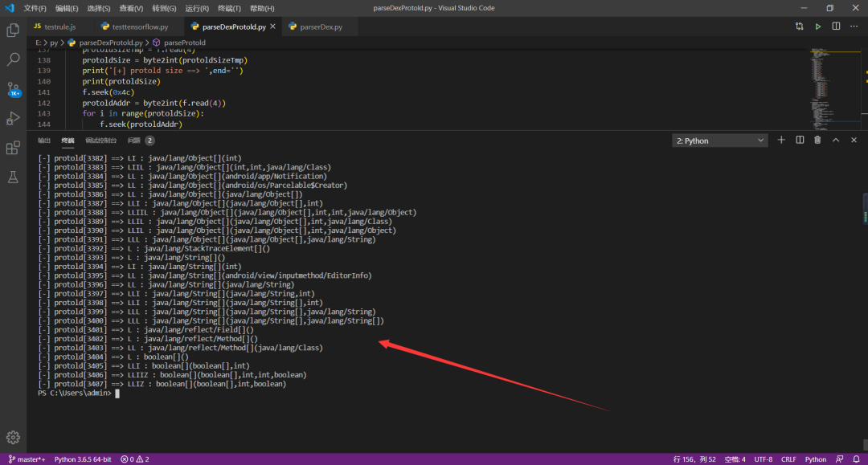868x465 pixels.
Task: Click code line 141 f.seek(0x4c)
Action: [x=108, y=92]
